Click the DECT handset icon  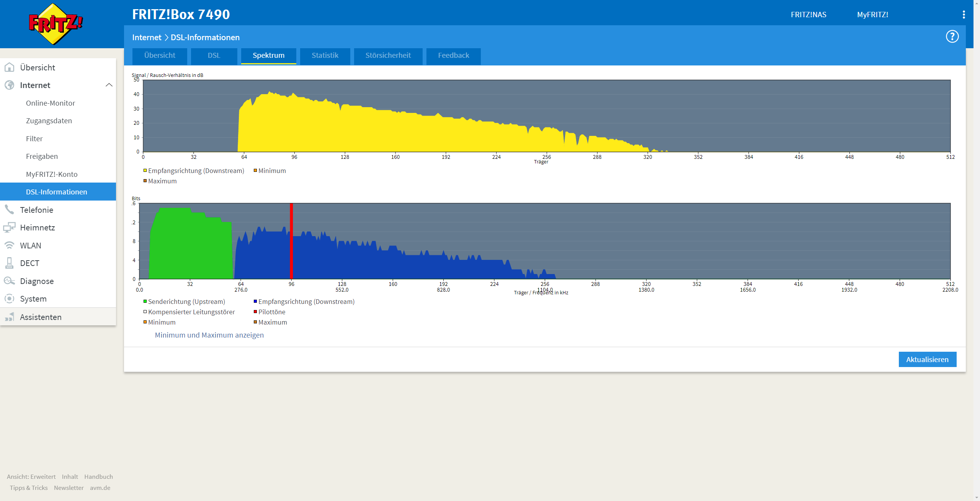[10, 263]
